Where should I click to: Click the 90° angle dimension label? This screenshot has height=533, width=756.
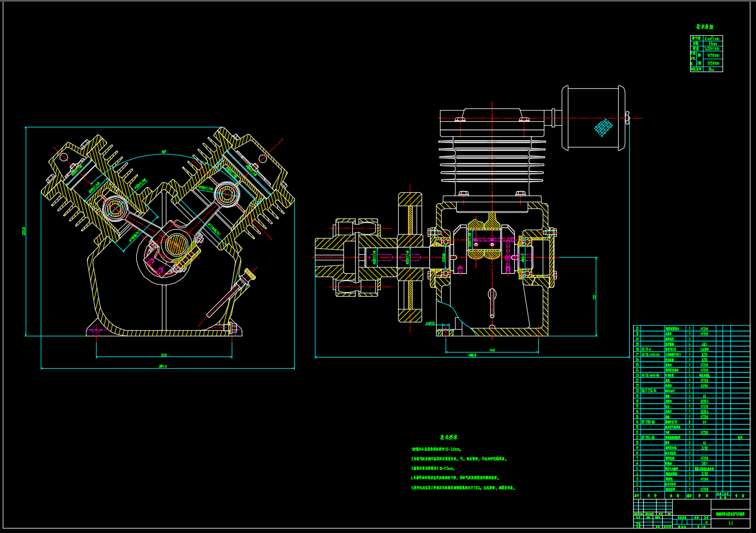click(164, 152)
